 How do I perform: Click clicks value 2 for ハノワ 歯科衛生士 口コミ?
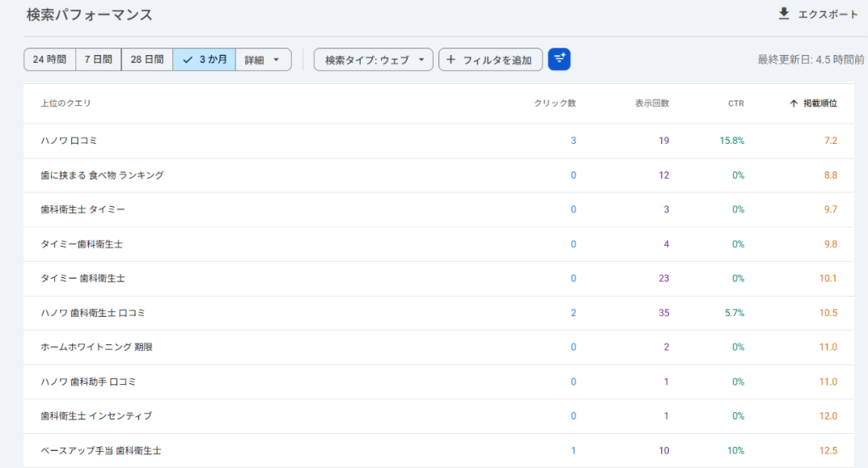click(574, 313)
